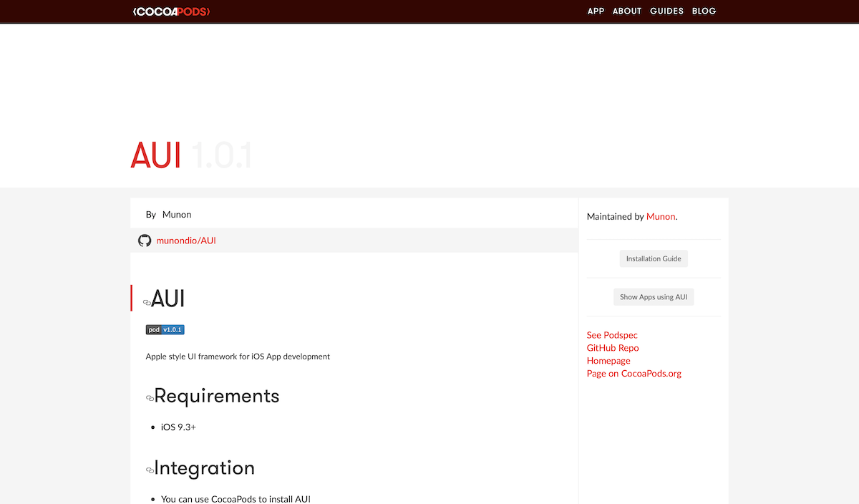Show Apps using AUI
This screenshot has height=504, width=859.
(654, 297)
